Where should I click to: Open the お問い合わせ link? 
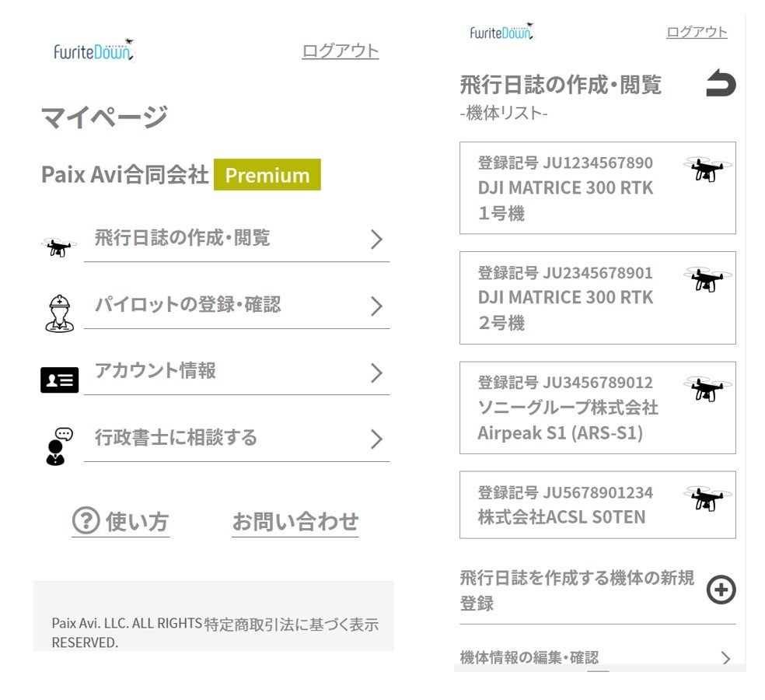(295, 521)
